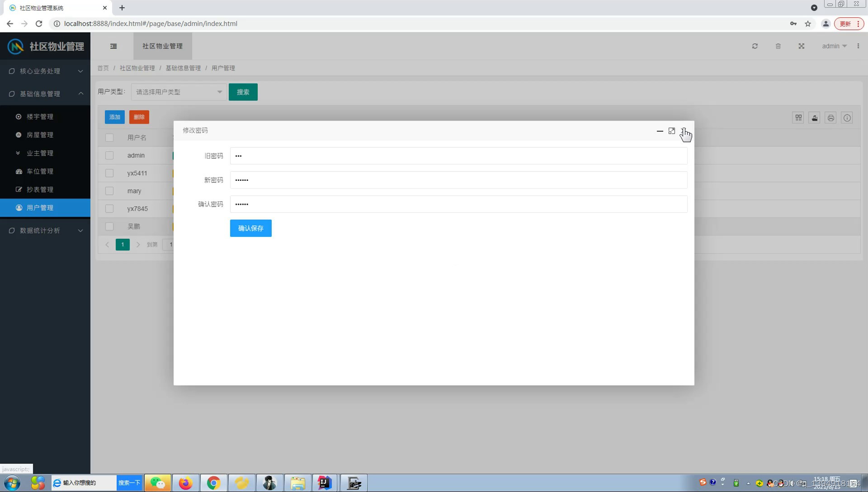The image size is (868, 492).
Task: Maximize the 修改密码 dialog
Action: pos(671,131)
